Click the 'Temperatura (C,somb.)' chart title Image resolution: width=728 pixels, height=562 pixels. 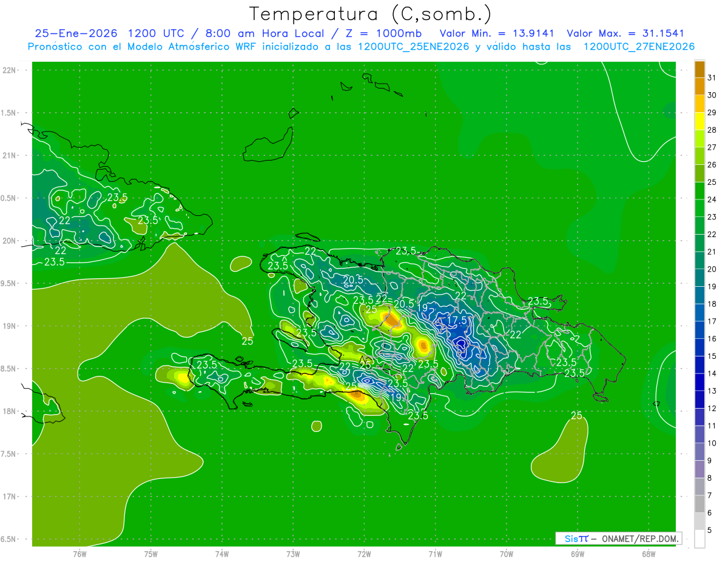point(370,14)
